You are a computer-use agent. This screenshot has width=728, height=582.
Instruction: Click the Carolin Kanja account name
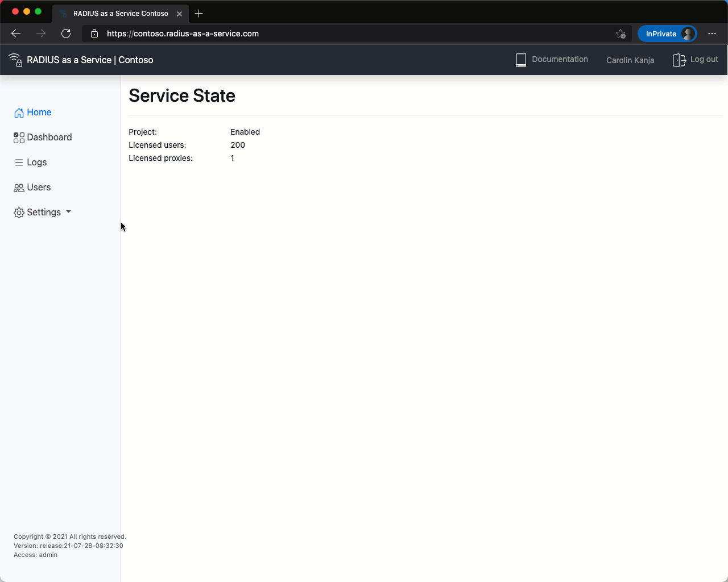point(630,60)
